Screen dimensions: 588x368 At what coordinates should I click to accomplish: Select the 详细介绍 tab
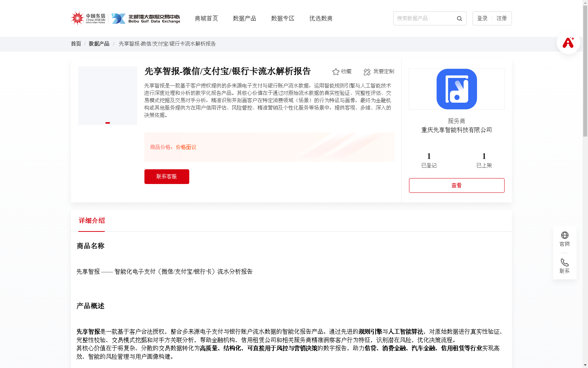click(x=92, y=221)
